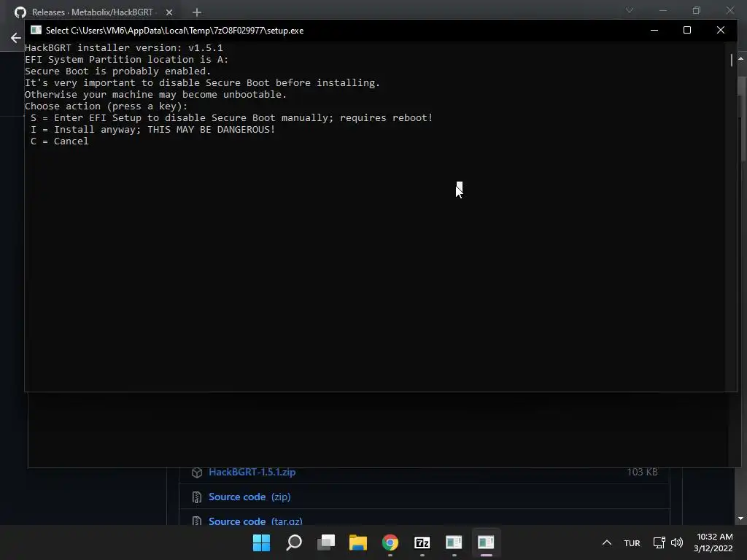
Task: Download Source code (tar.gz) link
Action: click(x=255, y=521)
